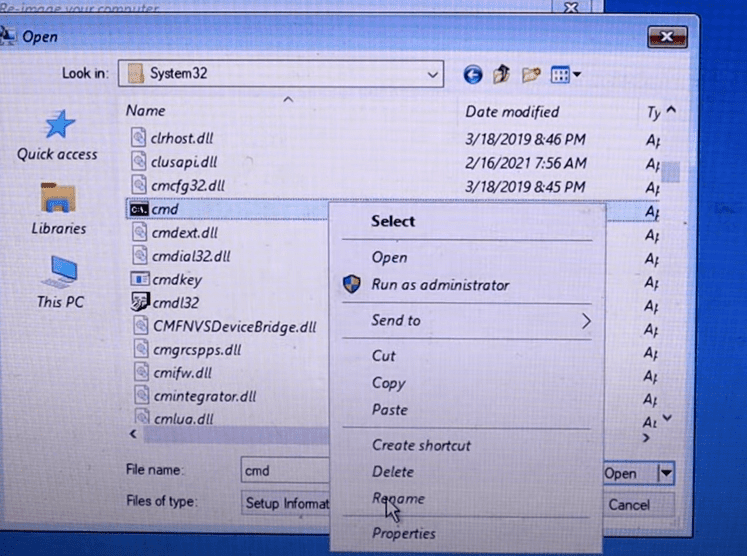Select the cmdl32 application icon

click(140, 302)
